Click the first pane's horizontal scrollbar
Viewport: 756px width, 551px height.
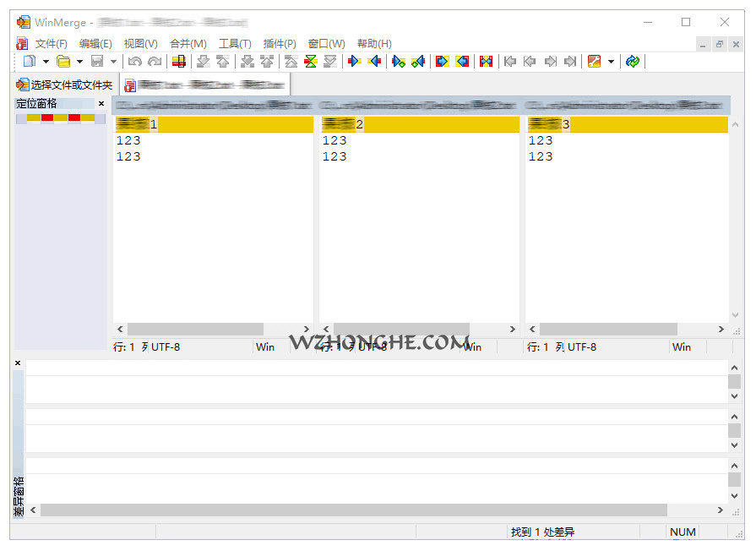click(195, 329)
